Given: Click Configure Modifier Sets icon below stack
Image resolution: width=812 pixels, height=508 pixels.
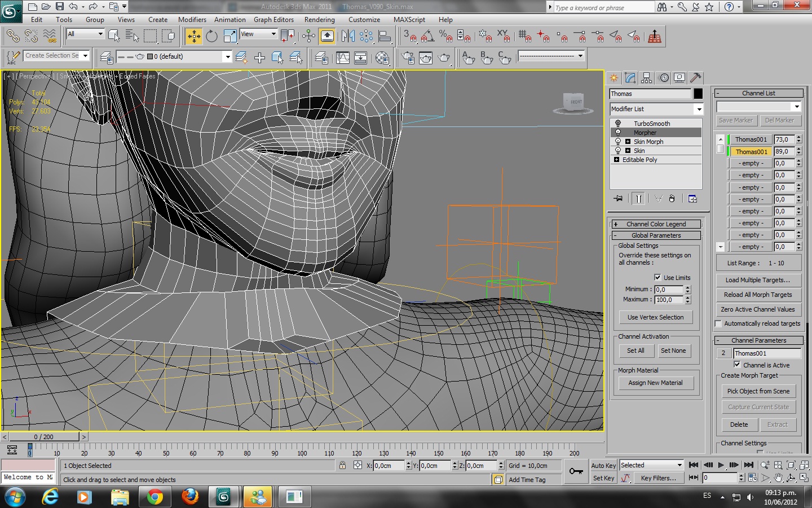Looking at the screenshot, I should point(692,199).
